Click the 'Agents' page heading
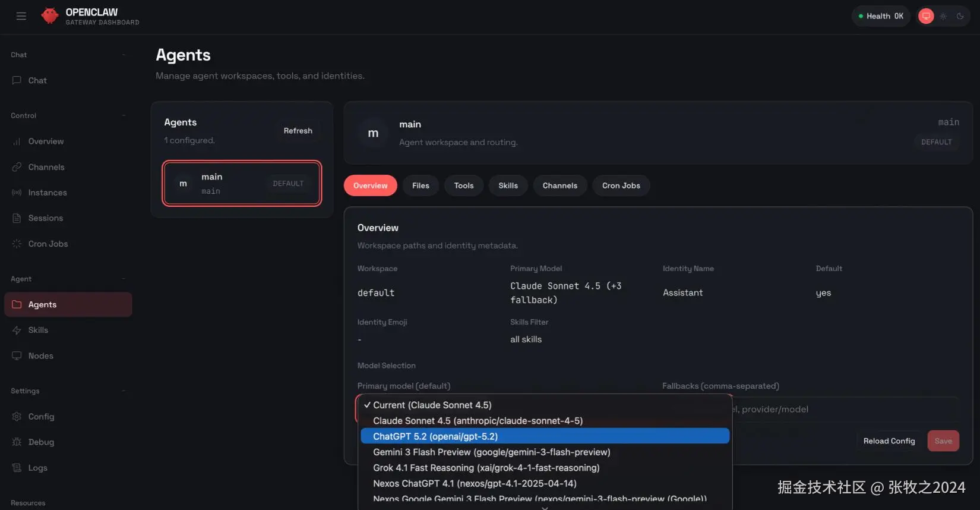980x510 pixels. click(x=183, y=55)
